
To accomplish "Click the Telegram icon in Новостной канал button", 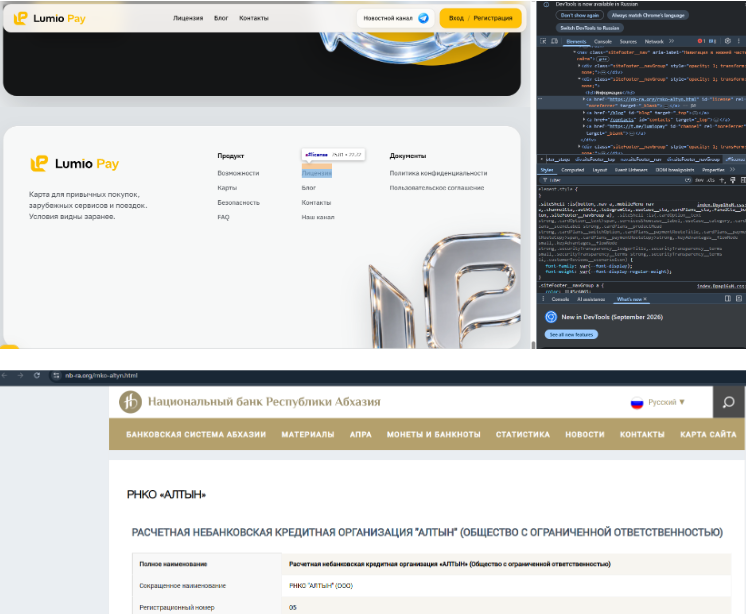I will click(423, 18).
